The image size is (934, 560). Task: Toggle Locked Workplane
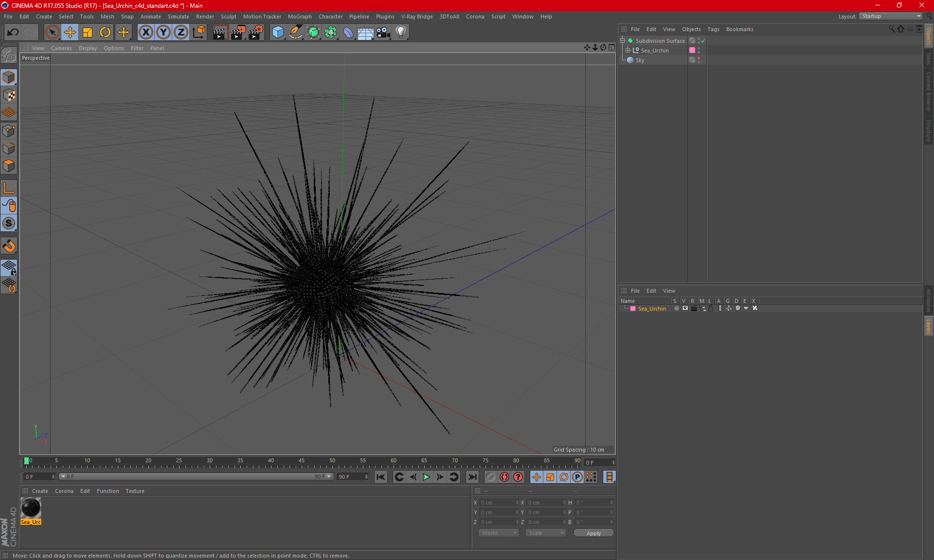9,267
